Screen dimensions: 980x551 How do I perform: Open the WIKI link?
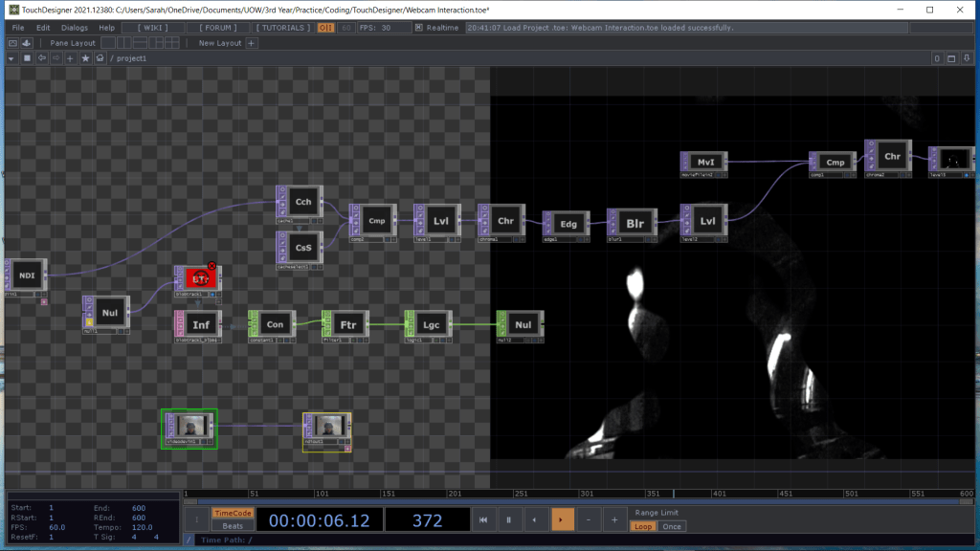pos(155,28)
